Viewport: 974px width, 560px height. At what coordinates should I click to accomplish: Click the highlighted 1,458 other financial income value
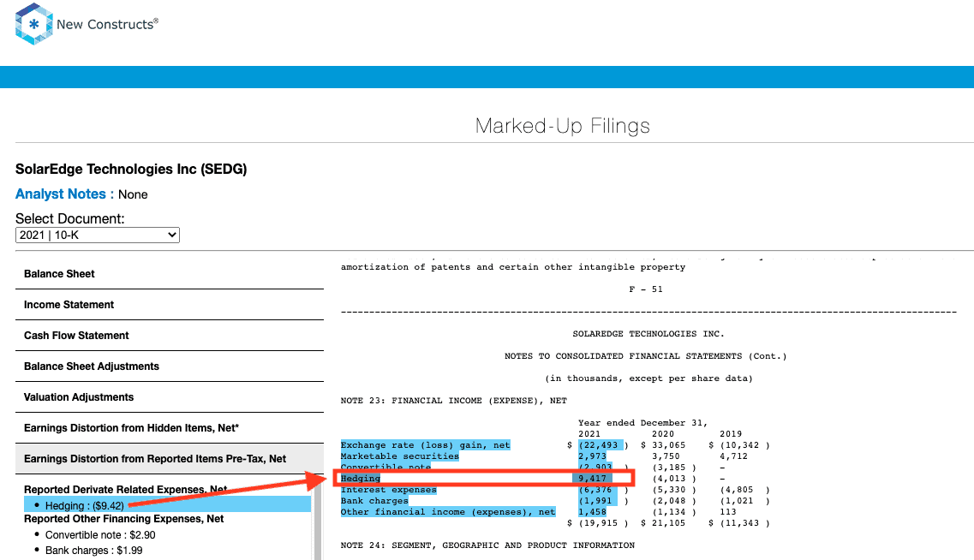[x=593, y=512]
